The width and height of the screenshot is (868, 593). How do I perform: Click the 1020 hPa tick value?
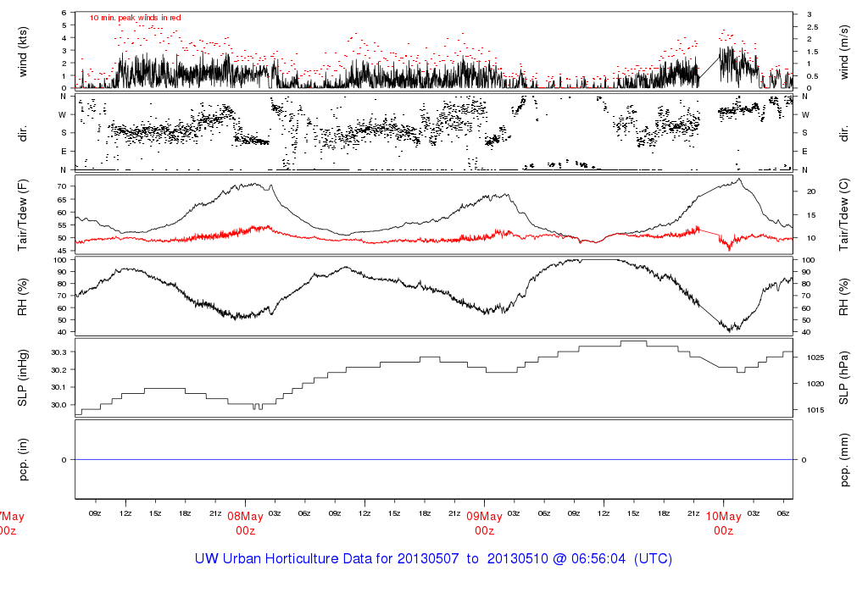[x=815, y=384]
